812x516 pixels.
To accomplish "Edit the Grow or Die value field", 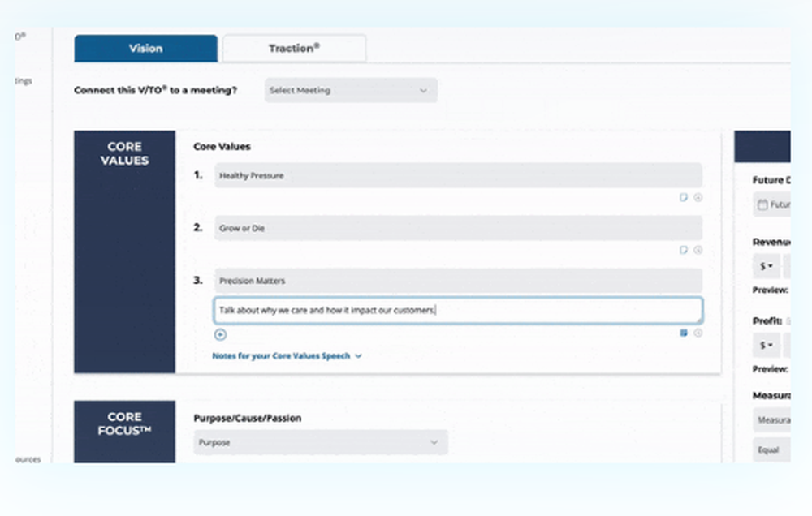I will coord(458,228).
